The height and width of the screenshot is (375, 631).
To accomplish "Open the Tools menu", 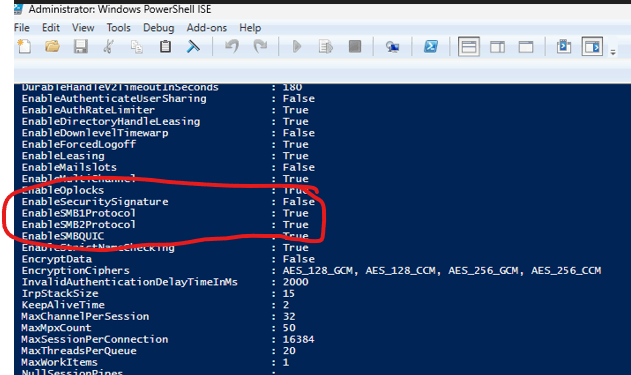I will point(118,28).
